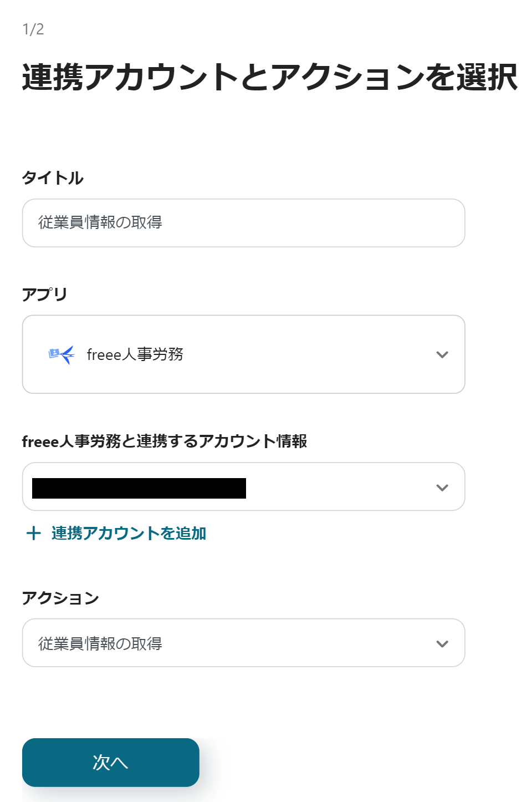The height and width of the screenshot is (802, 532).
Task: Click the freee人事労務 bird logo icon
Action: 62,354
